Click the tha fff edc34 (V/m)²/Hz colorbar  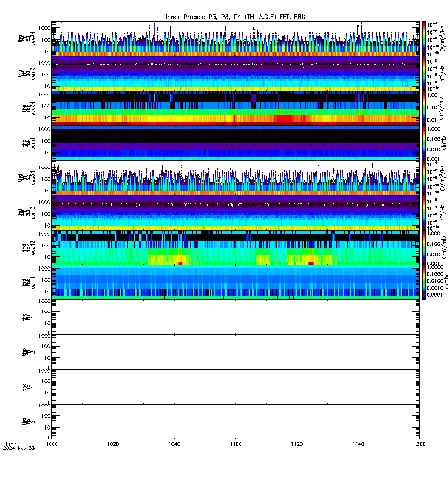tap(424, 39)
